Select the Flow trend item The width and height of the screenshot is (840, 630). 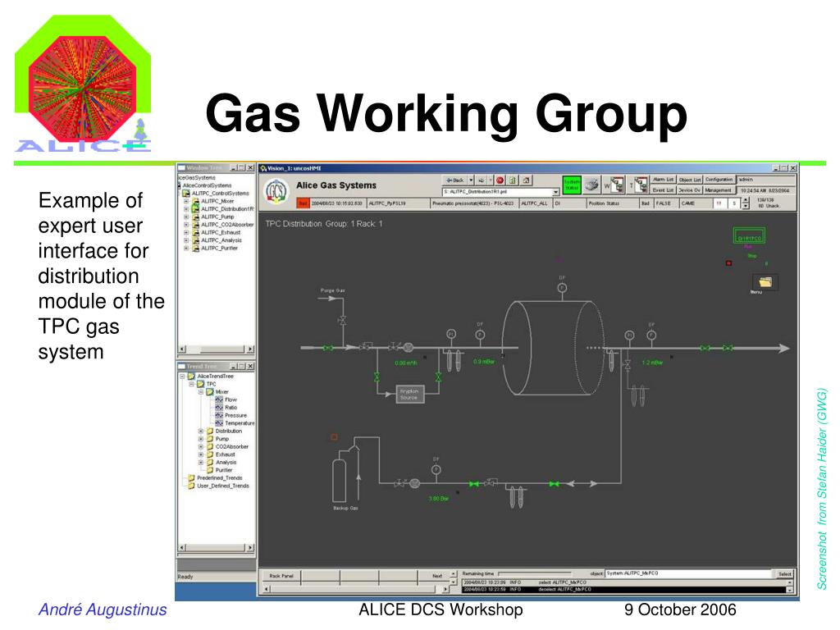(231, 399)
